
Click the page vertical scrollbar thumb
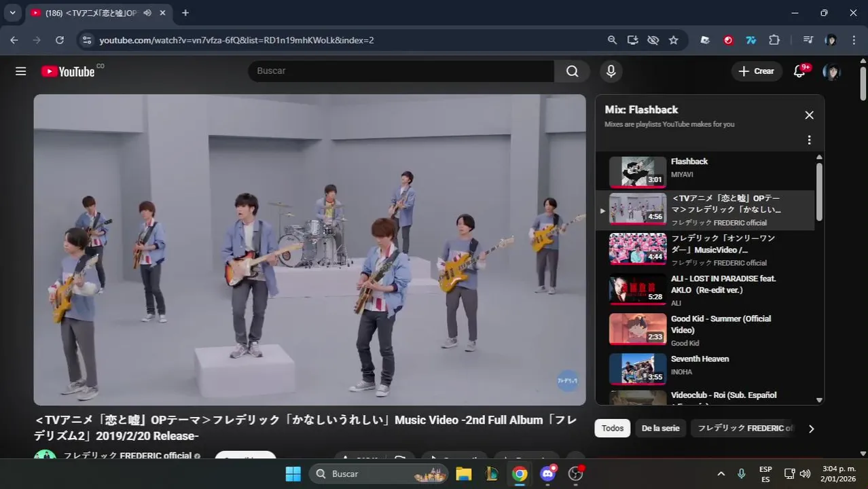(863, 84)
